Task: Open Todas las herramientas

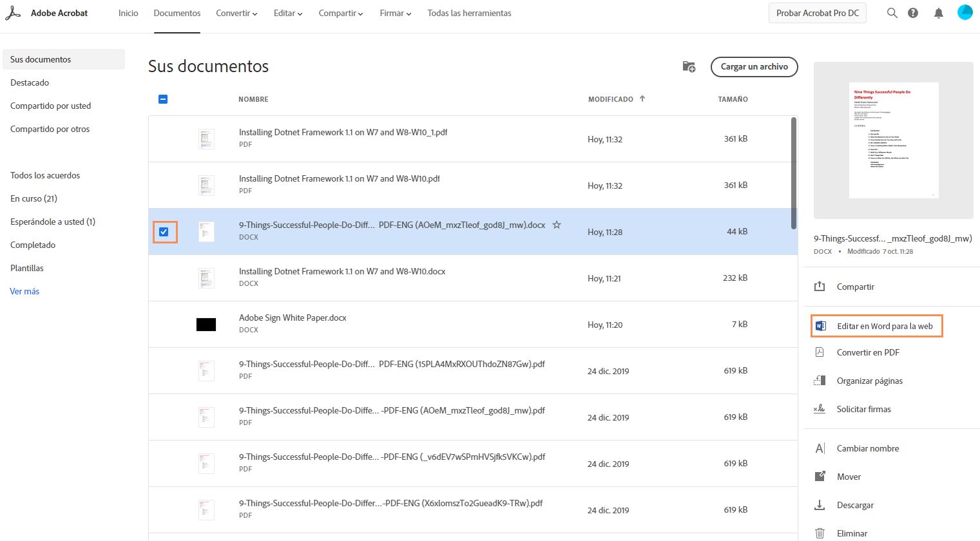Action: [469, 13]
